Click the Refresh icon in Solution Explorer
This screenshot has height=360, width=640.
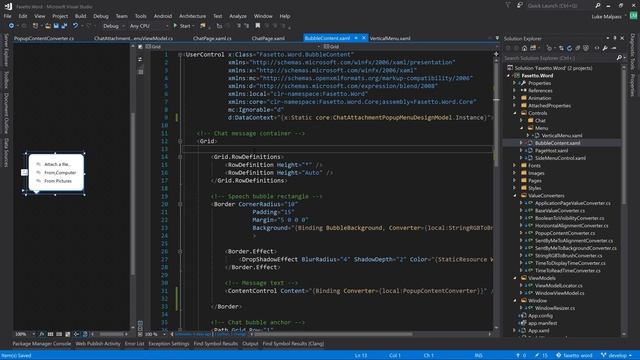[569, 48]
